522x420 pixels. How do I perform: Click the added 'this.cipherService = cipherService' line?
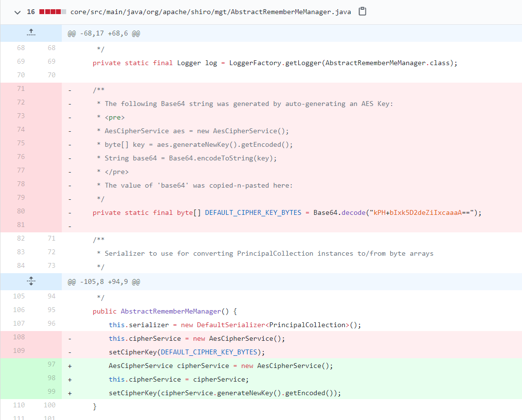179,380
